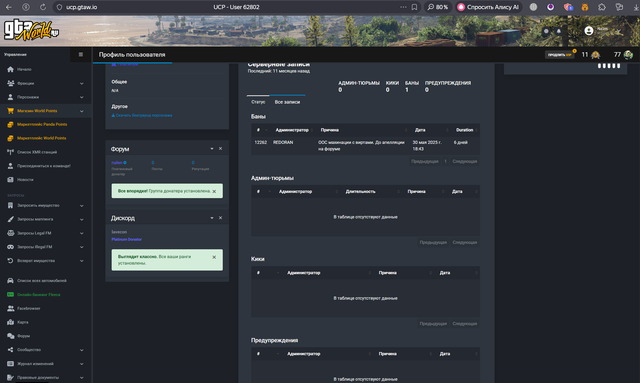
Task: Click the Список всех автомобилей car icon
Action: point(10,281)
